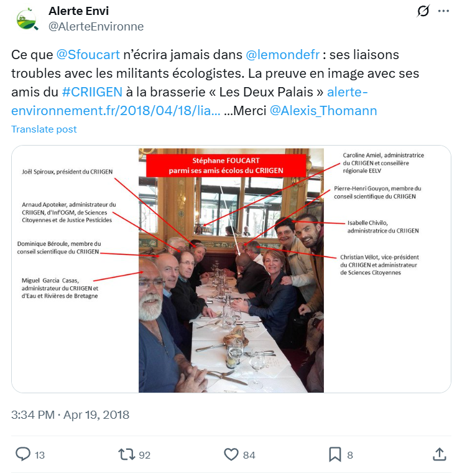
Task: Bookmark this post
Action: pos(335,454)
